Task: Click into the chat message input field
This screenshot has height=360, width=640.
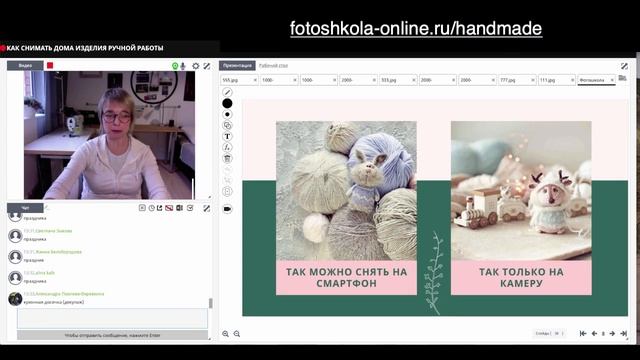Action: coord(112,318)
